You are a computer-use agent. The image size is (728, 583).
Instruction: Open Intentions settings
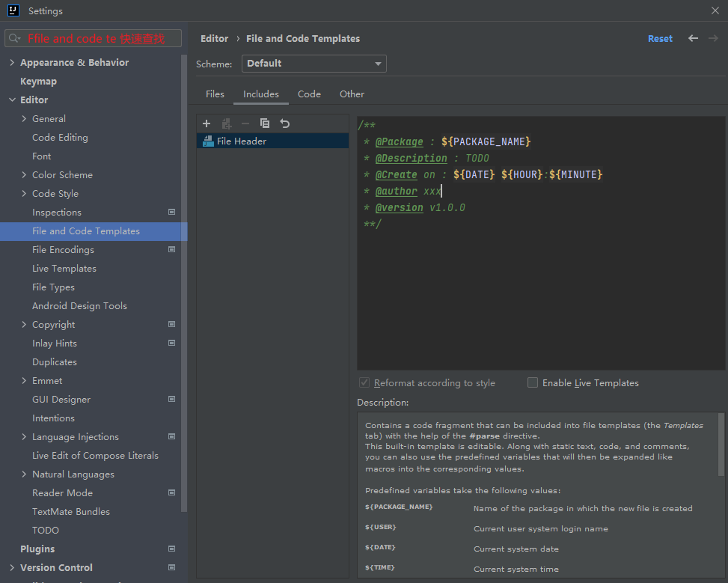[53, 418]
